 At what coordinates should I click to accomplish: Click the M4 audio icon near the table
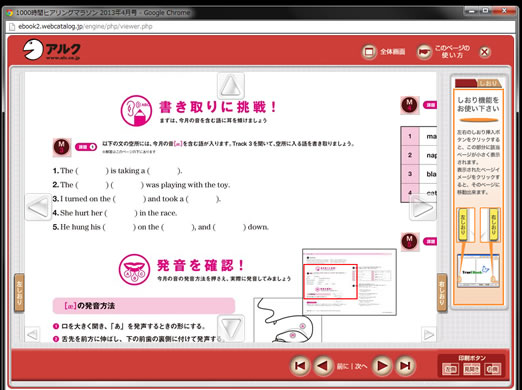tap(409, 105)
